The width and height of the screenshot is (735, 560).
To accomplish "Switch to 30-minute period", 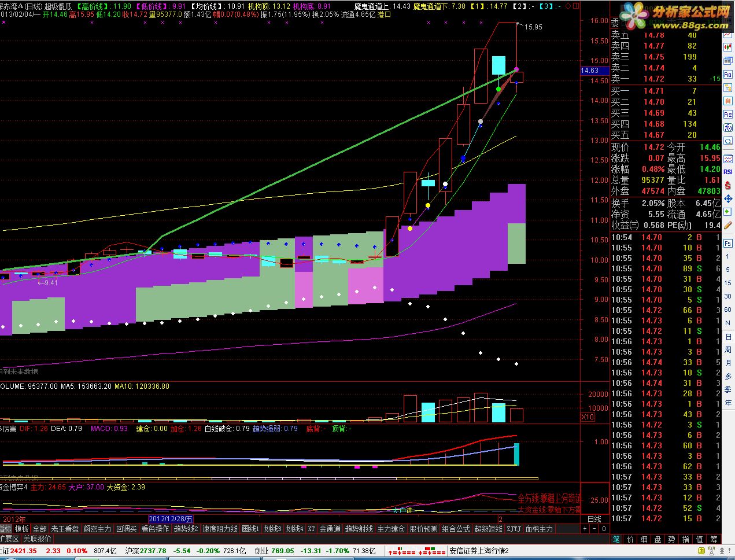I will pos(728,296).
